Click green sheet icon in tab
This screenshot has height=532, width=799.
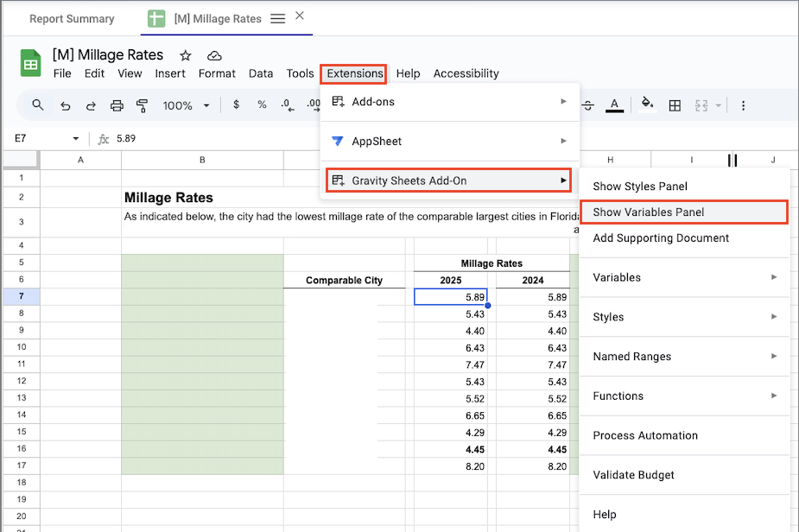click(x=156, y=18)
